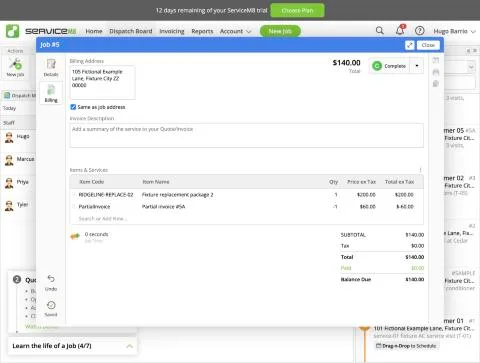480x363 pixels.
Task: Click the Item Name column header
Action: (156, 182)
